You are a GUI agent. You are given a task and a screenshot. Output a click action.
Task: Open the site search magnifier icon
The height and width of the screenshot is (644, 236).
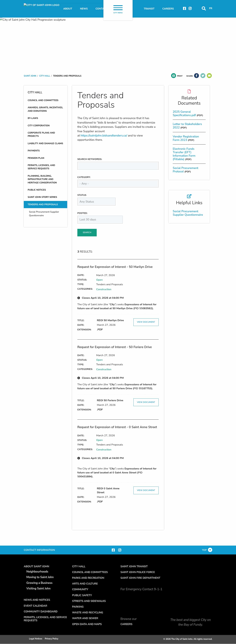tap(204, 8)
